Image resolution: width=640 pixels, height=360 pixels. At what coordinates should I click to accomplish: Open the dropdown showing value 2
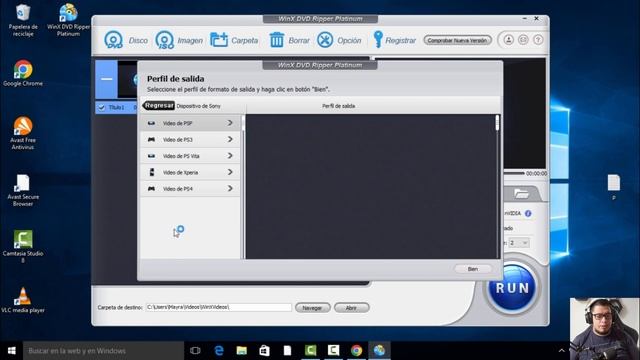(x=518, y=243)
